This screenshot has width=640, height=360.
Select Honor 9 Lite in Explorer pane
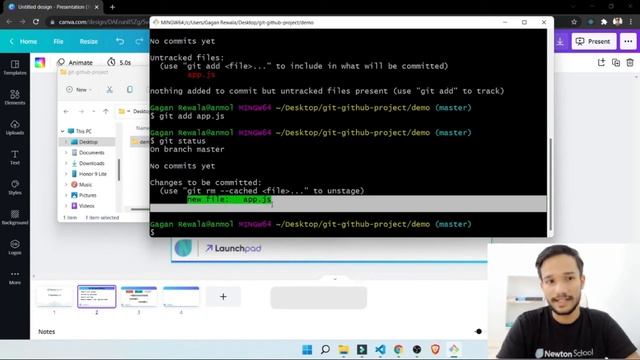tap(92, 174)
